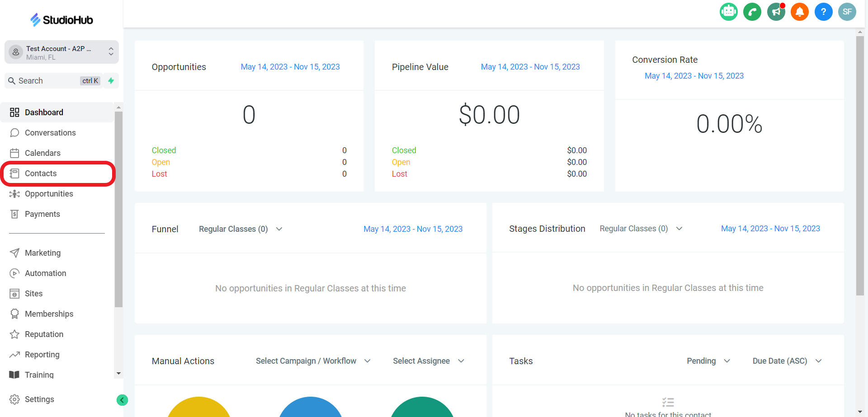Click Closed label in Opportunities card
This screenshot has height=417, width=868.
pos(164,150)
